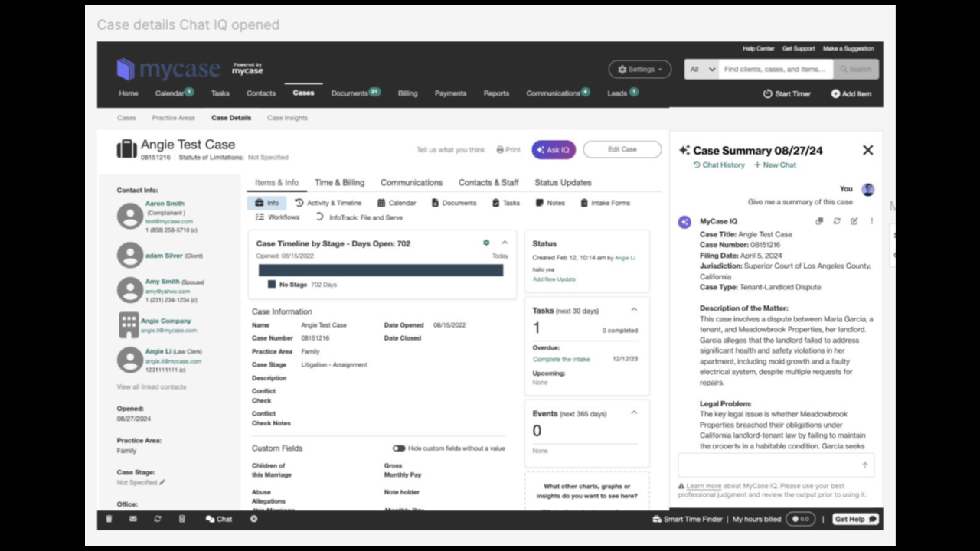Image resolution: width=980 pixels, height=551 pixels.
Task: Collapse the Events card
Action: click(x=634, y=412)
